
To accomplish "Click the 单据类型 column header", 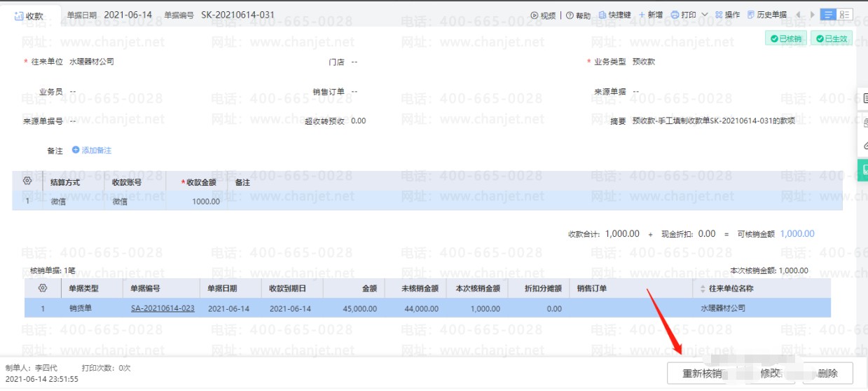I will [83, 289].
